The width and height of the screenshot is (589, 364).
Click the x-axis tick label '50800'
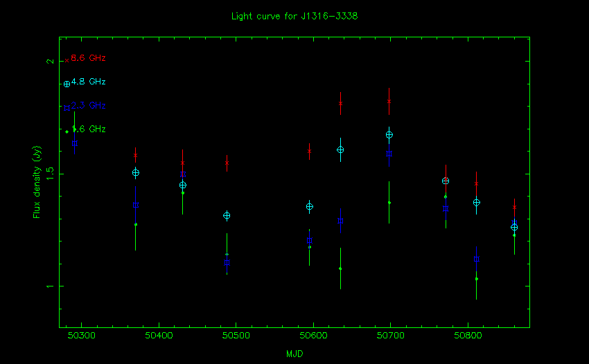[468, 336]
